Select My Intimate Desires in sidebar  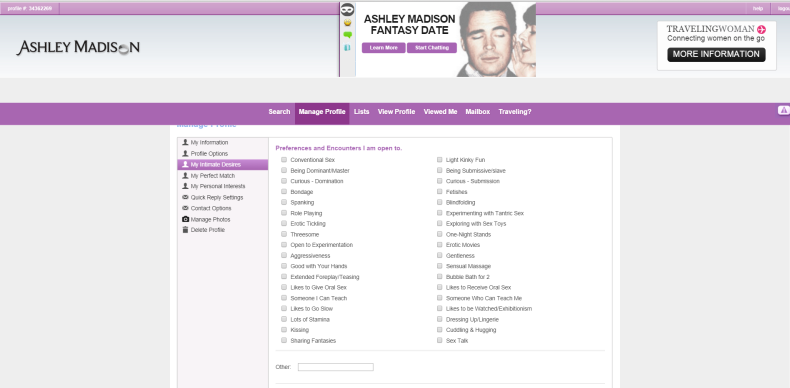coord(223,165)
